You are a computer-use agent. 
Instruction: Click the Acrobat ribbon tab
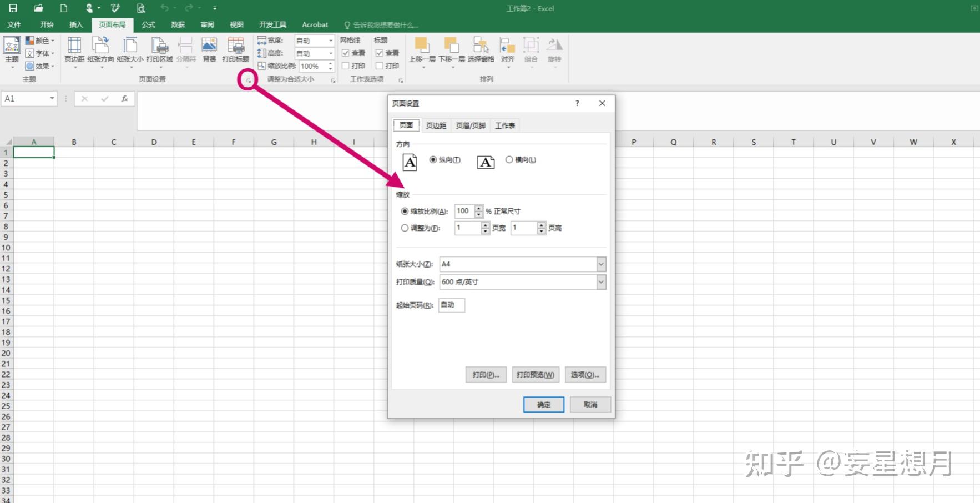coord(315,24)
